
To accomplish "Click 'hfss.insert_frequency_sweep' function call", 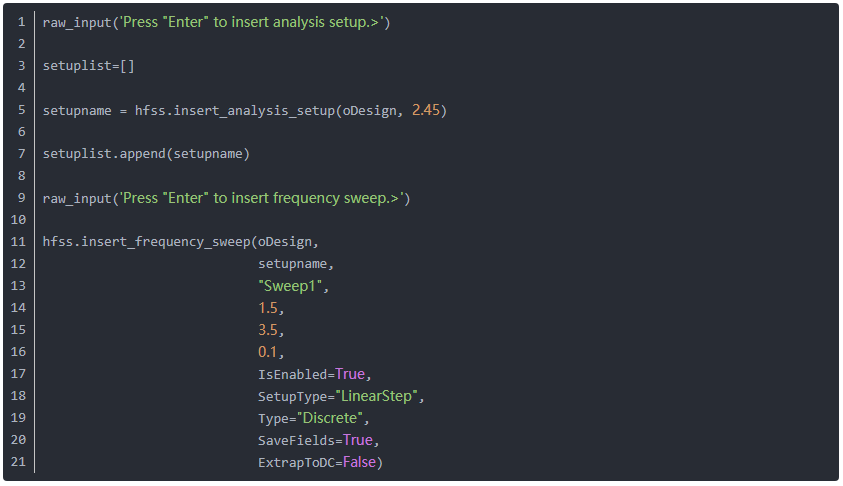I will coord(146,242).
